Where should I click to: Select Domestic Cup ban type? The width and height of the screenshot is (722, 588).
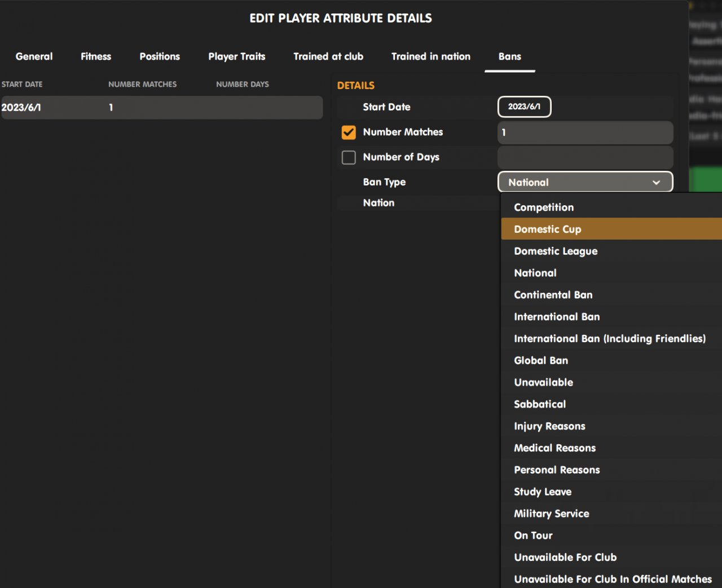coord(547,229)
